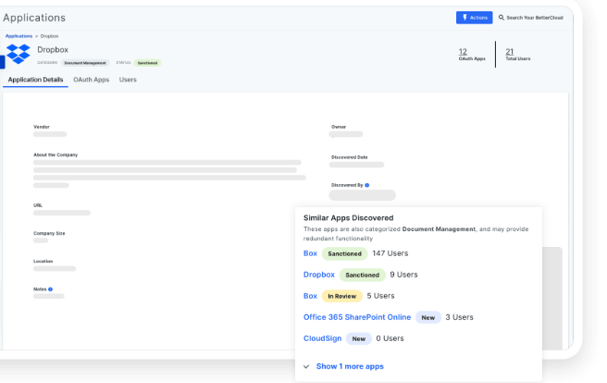The width and height of the screenshot is (607, 383).
Task: Click the 9 Users text
Action: tap(404, 275)
